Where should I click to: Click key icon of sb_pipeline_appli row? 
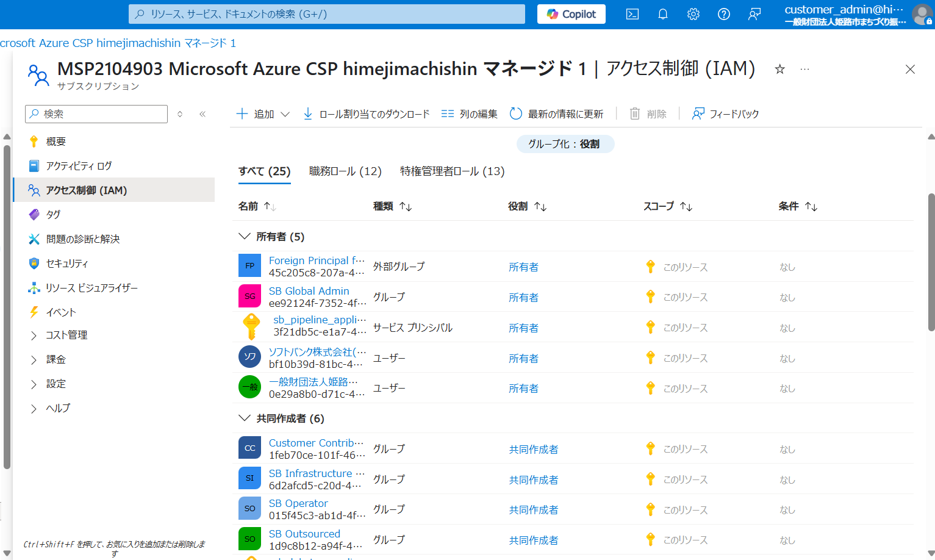[251, 326]
